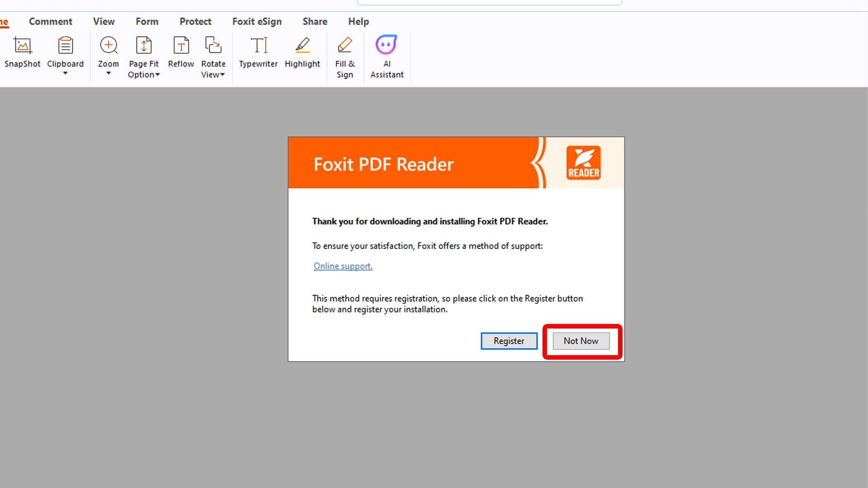Screen dimensions: 868x488
Task: Open the Foxit eSign tab
Action: coord(257,21)
